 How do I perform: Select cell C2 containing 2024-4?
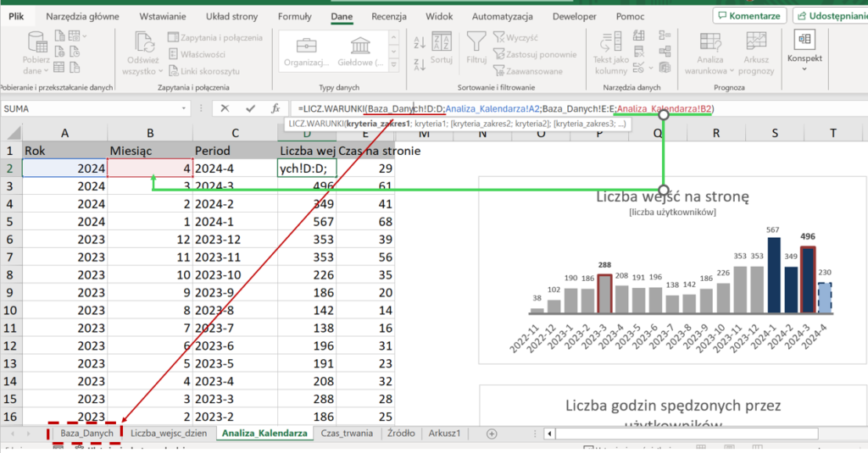click(x=229, y=168)
